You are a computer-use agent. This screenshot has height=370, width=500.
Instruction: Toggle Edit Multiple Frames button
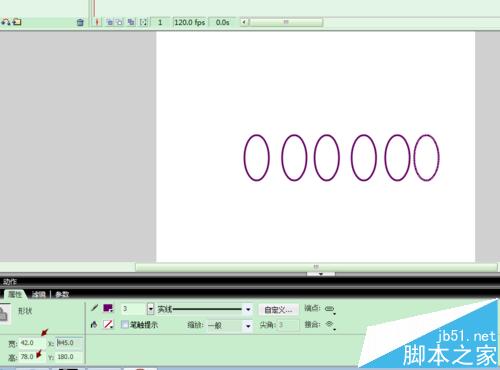tap(131, 22)
